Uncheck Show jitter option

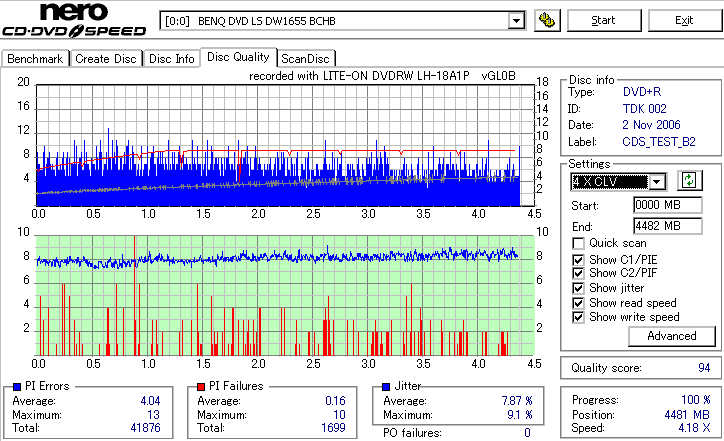click(x=578, y=288)
